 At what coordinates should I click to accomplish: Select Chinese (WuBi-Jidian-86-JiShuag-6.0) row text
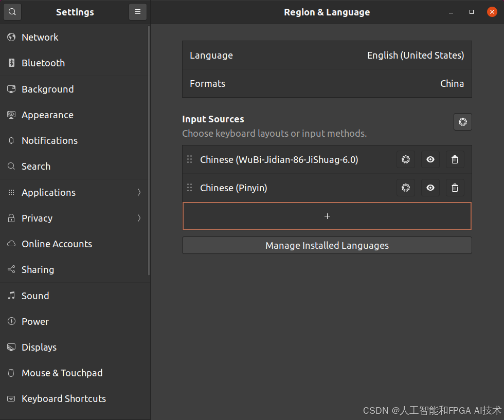click(x=279, y=160)
